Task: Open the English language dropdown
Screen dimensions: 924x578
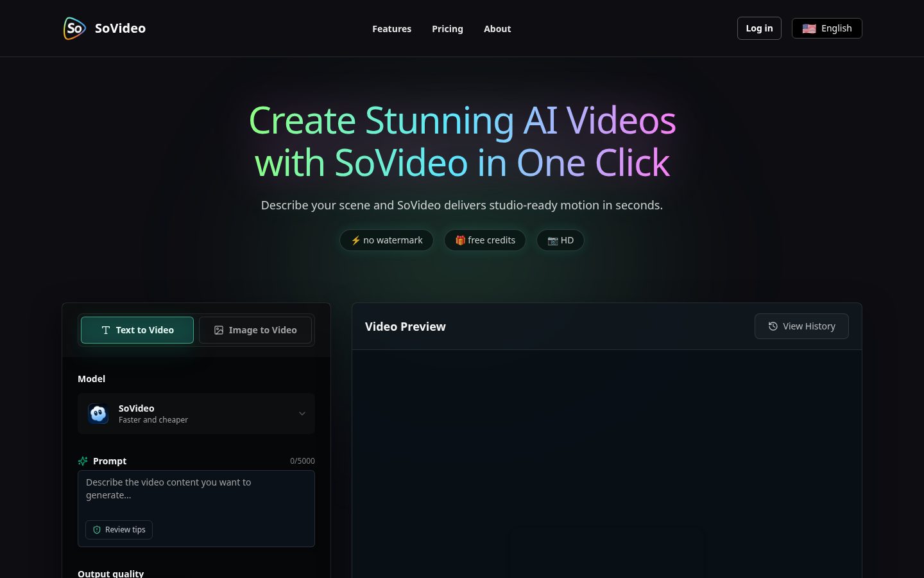Action: coord(826,28)
